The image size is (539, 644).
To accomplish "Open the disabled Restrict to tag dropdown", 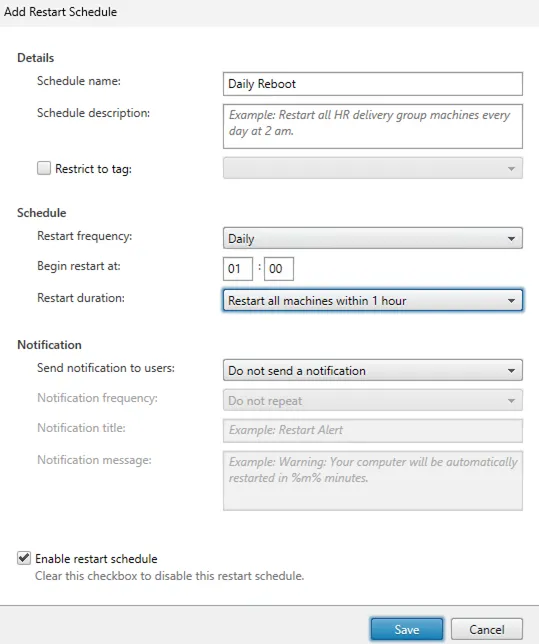I will [x=373, y=168].
